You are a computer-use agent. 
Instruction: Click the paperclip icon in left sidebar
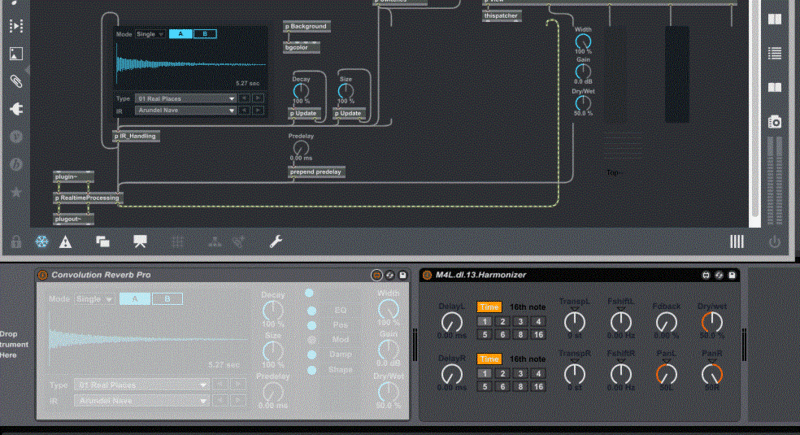pos(16,80)
